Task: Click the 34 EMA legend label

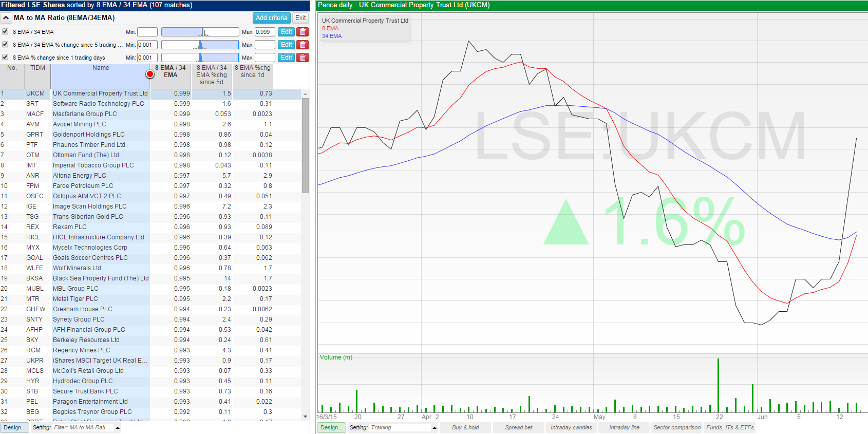Action: click(332, 36)
